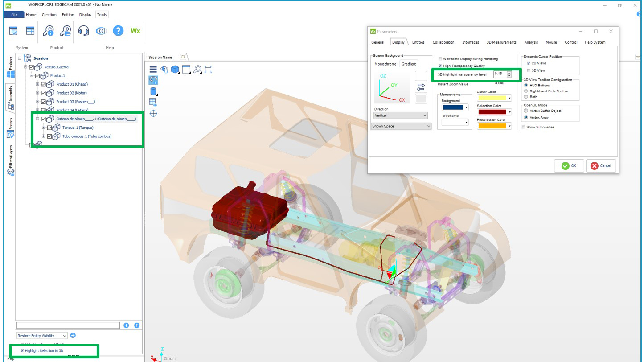Screen dimensions: 644x362
Task: Click the 3D highlight transparency level field
Action: click(499, 74)
